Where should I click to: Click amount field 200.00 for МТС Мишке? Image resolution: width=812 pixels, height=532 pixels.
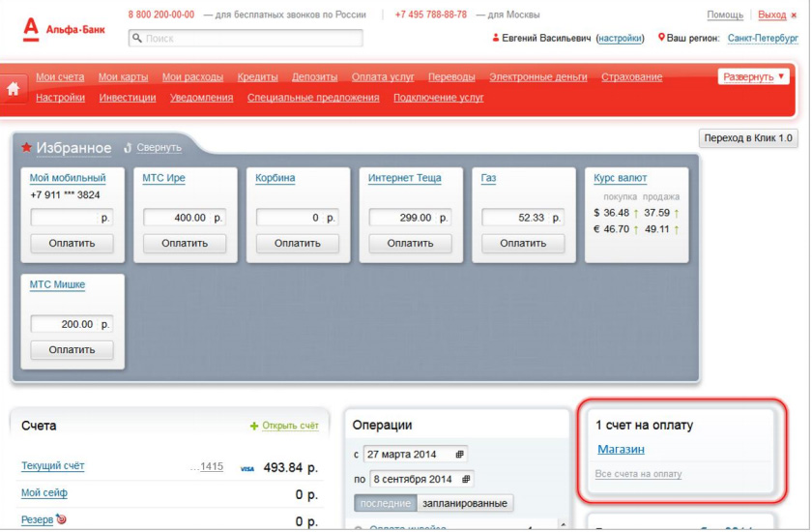click(72, 324)
